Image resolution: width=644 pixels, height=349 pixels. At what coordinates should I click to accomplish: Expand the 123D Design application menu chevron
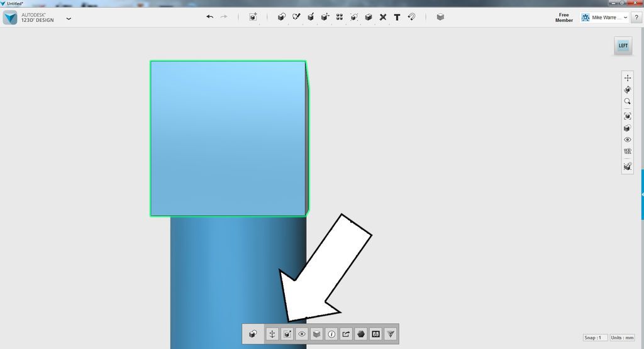click(69, 18)
